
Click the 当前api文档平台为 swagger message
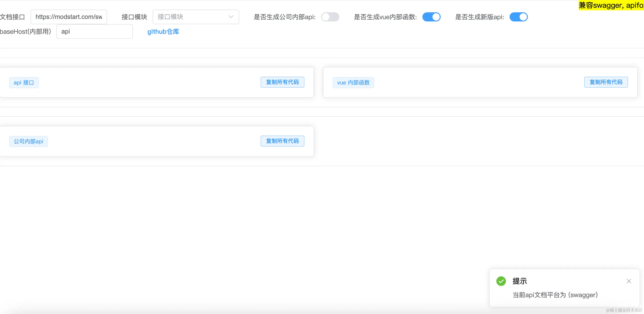(x=555, y=295)
